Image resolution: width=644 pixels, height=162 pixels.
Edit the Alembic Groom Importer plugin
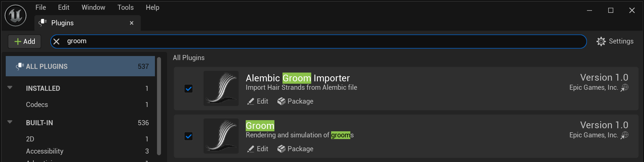point(258,101)
